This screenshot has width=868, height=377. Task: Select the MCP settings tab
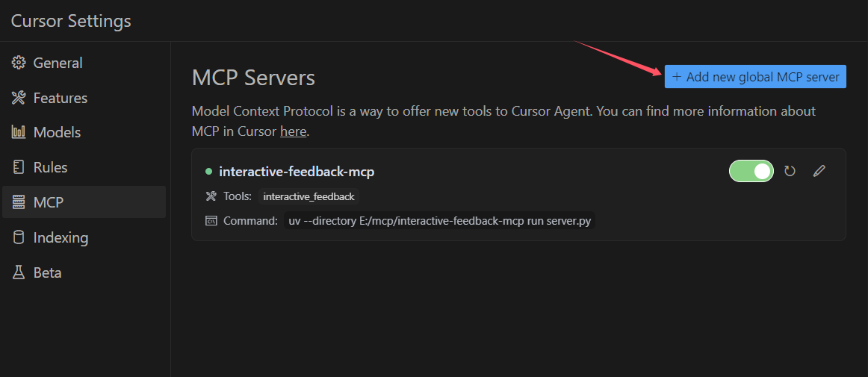click(84, 202)
